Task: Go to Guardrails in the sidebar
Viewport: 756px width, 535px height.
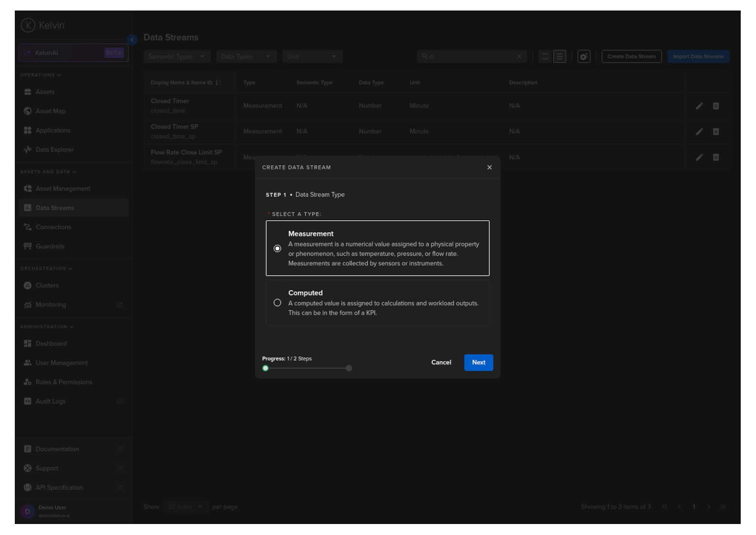Action: click(50, 246)
